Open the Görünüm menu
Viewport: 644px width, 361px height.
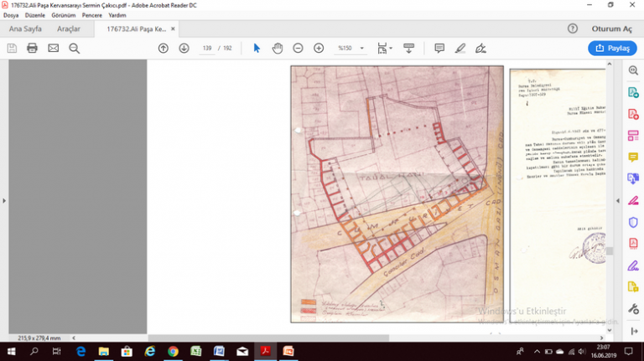[x=64, y=15]
